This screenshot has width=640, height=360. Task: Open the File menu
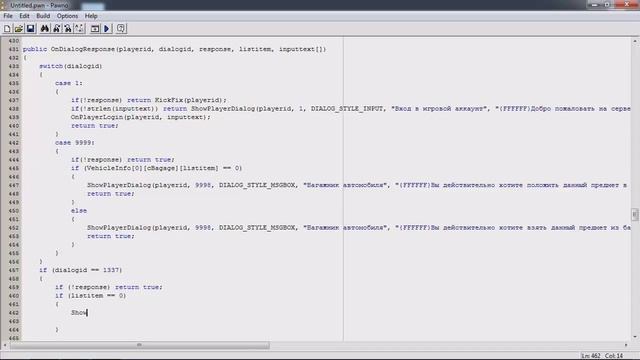click(x=8, y=16)
